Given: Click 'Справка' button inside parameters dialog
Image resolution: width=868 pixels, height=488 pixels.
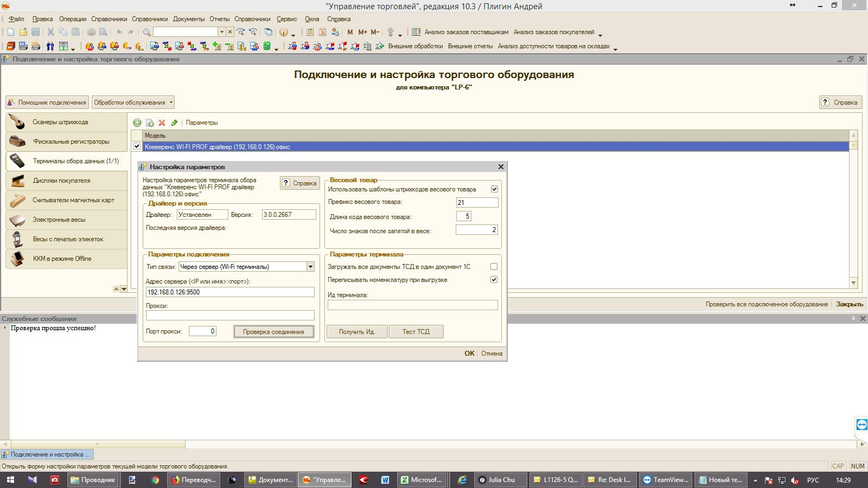Looking at the screenshot, I should (299, 183).
